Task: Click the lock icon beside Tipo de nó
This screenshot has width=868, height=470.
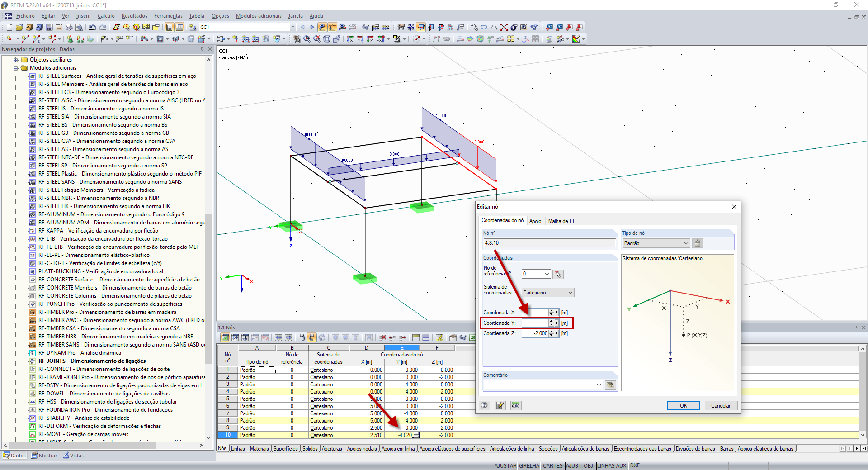Action: pos(698,243)
